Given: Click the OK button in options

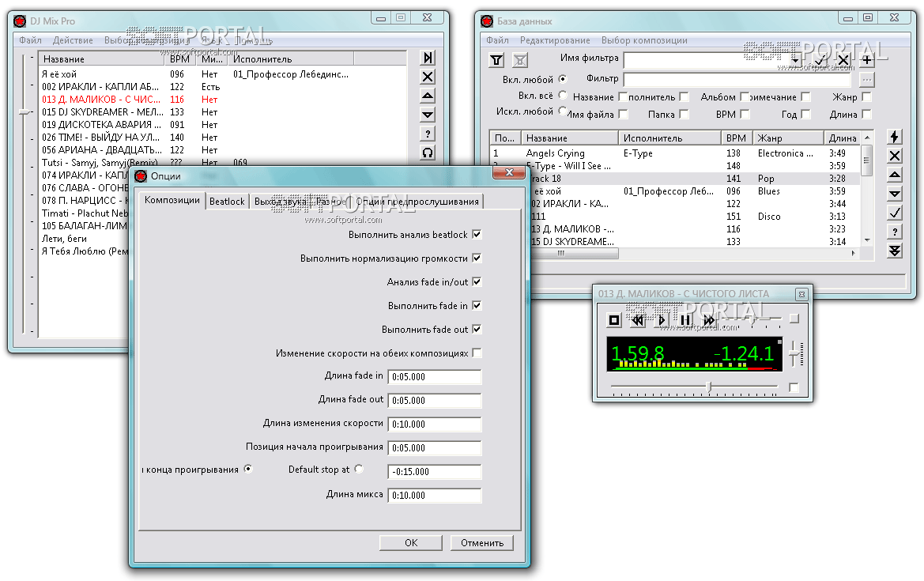Looking at the screenshot, I should [411, 543].
